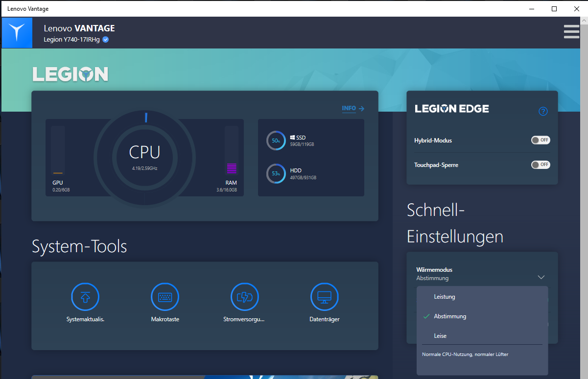Open the Stromversorgung battery icon
The height and width of the screenshot is (379, 588).
245,297
